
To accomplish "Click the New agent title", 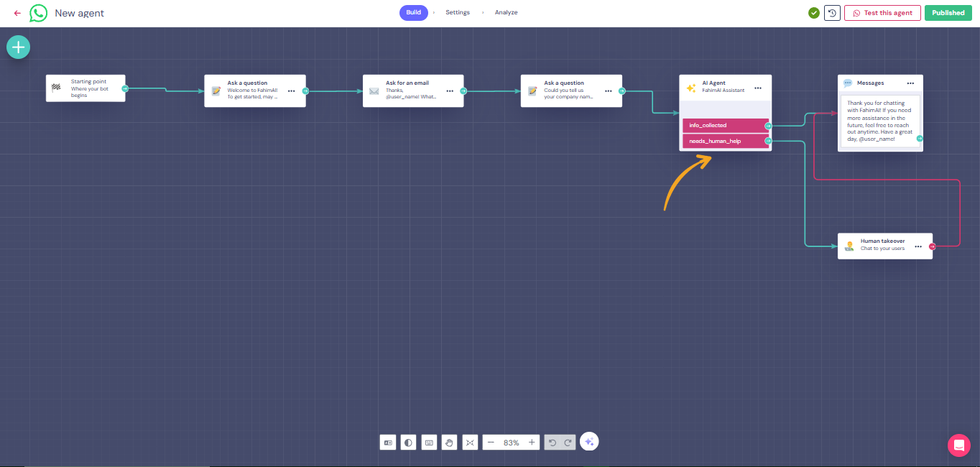I will 80,13.
